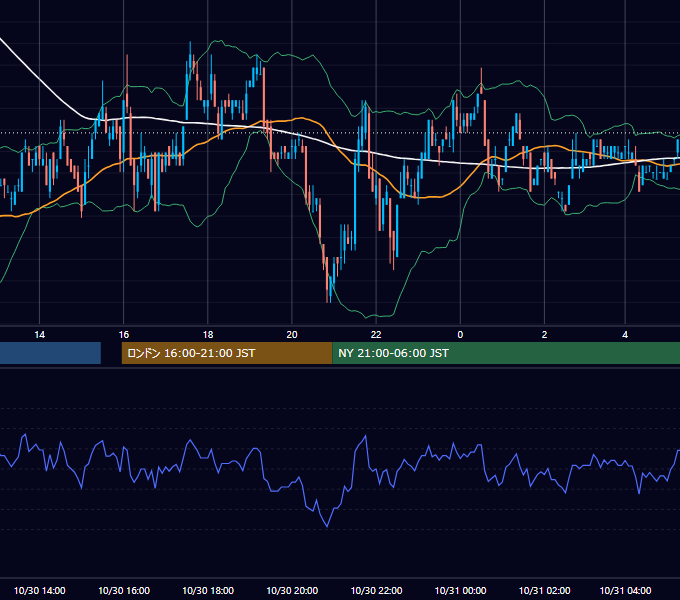Click the hour label 4 on price chart axis
The image size is (680, 600).
click(625, 335)
